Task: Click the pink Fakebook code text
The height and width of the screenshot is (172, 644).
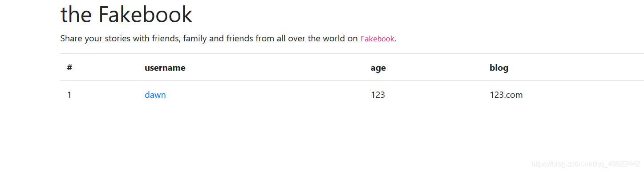Action: [x=377, y=39]
